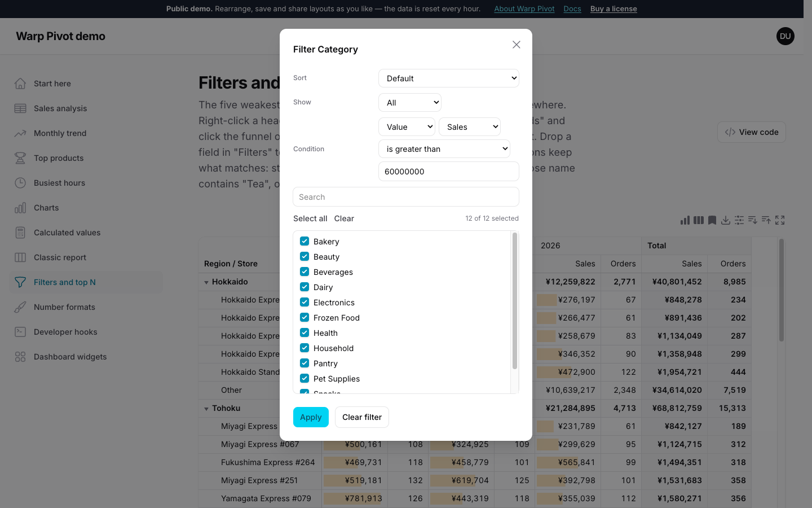Click Select all in filter list
812x508 pixels.
click(x=310, y=218)
